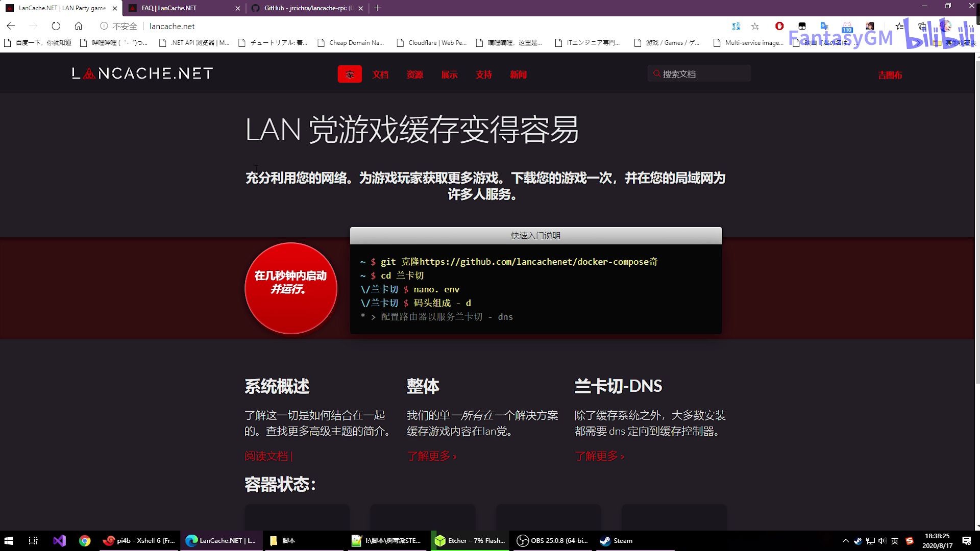Click the Sogou input method tray icon
The image size is (980, 551).
click(910, 541)
